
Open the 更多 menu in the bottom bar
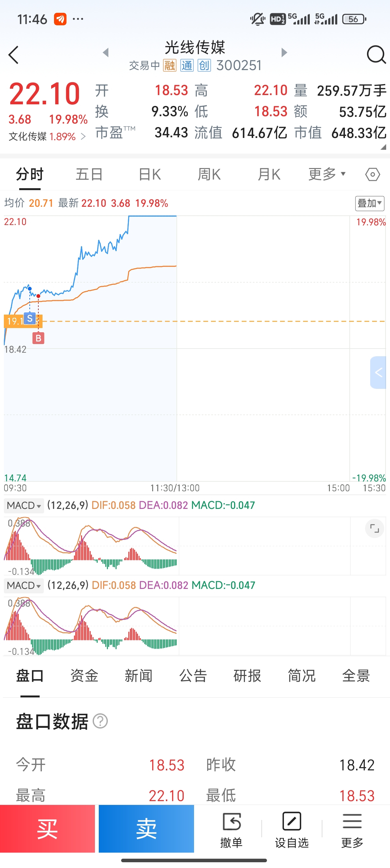click(x=352, y=830)
